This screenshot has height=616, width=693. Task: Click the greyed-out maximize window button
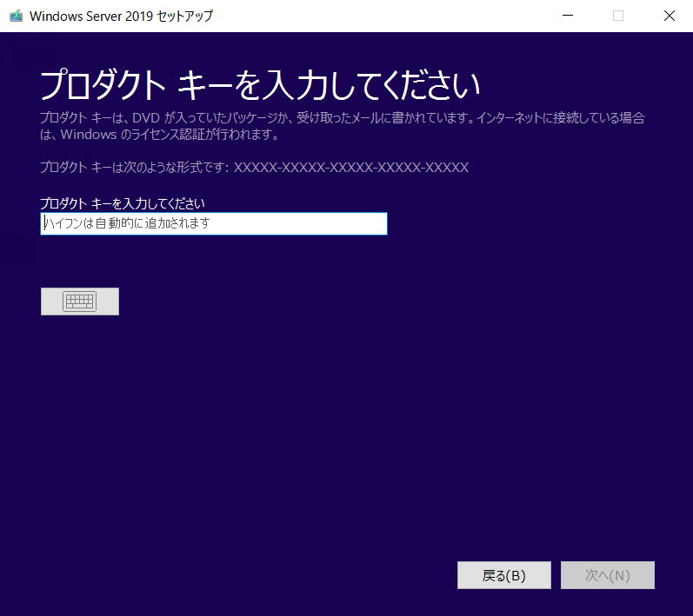pos(618,16)
